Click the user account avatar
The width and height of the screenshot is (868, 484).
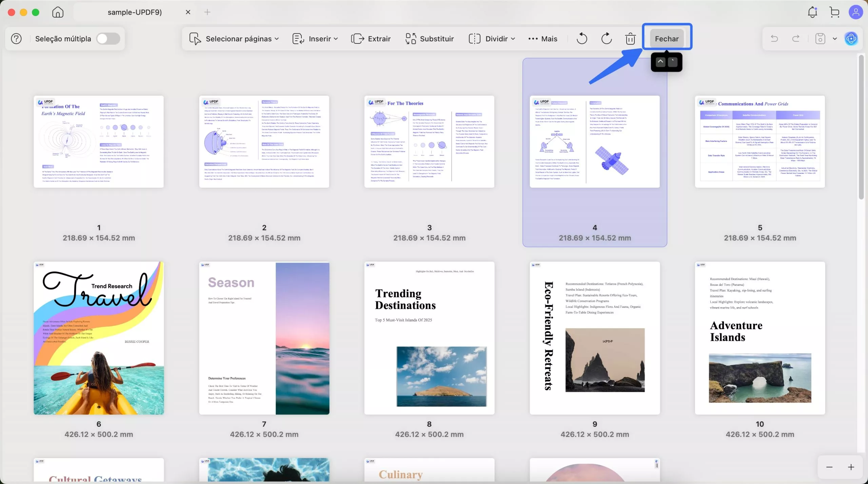(856, 12)
